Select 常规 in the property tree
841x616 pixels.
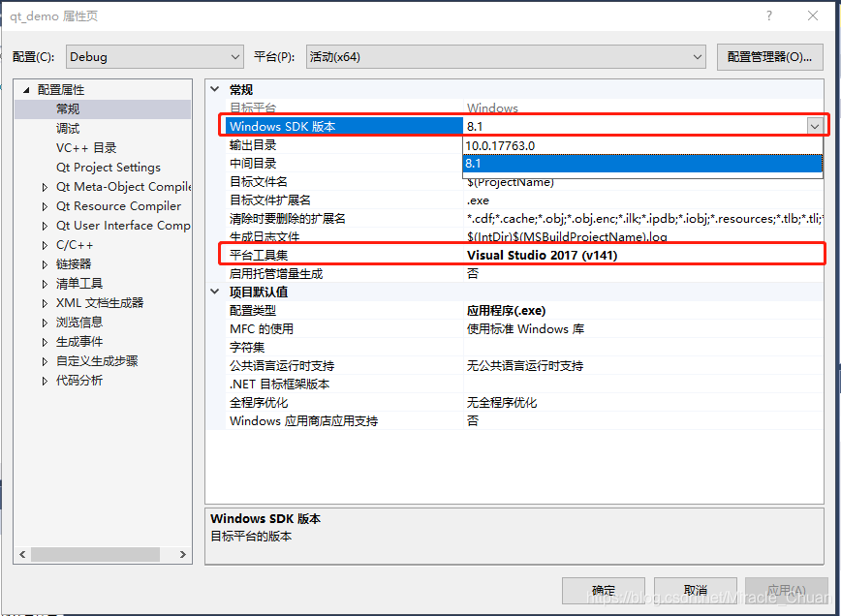point(68,109)
